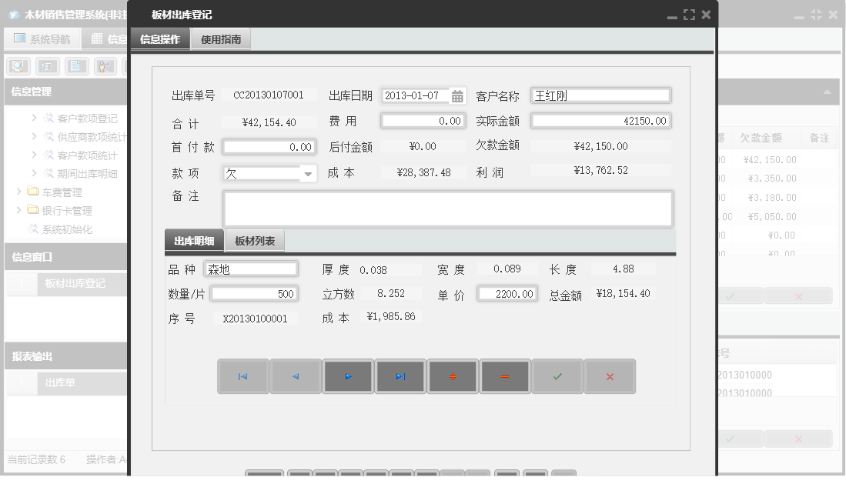The width and height of the screenshot is (846, 504).
Task: Click inside the 备注 remarks field
Action: 446,208
